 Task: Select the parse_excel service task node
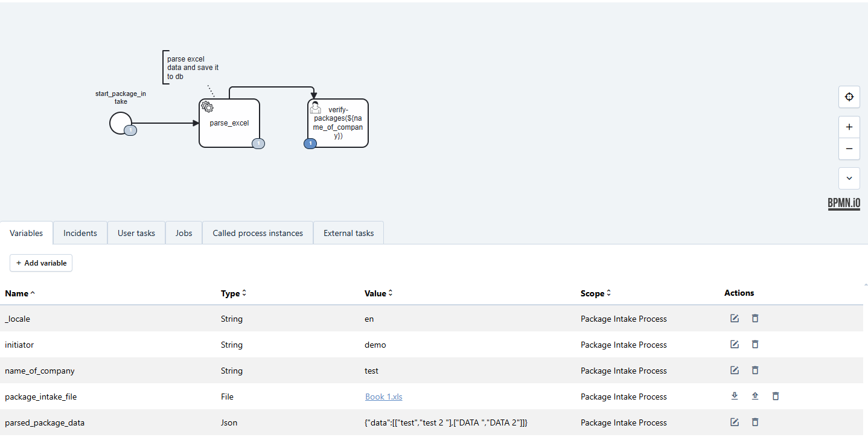[x=229, y=123]
